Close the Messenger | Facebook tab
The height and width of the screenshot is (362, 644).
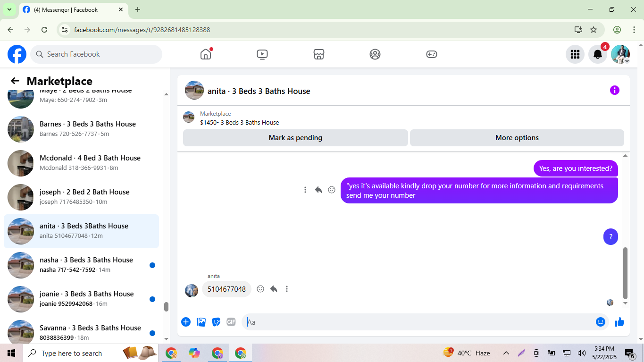[x=121, y=9]
